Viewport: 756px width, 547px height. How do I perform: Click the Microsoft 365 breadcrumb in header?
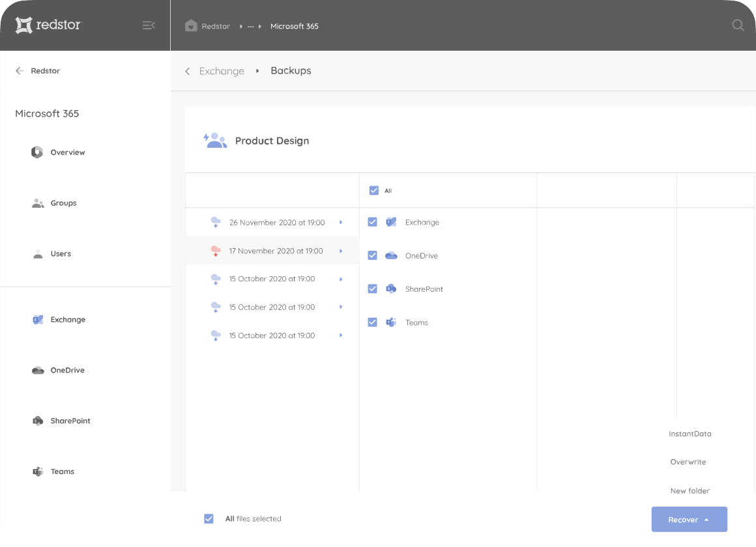pyautogui.click(x=295, y=26)
